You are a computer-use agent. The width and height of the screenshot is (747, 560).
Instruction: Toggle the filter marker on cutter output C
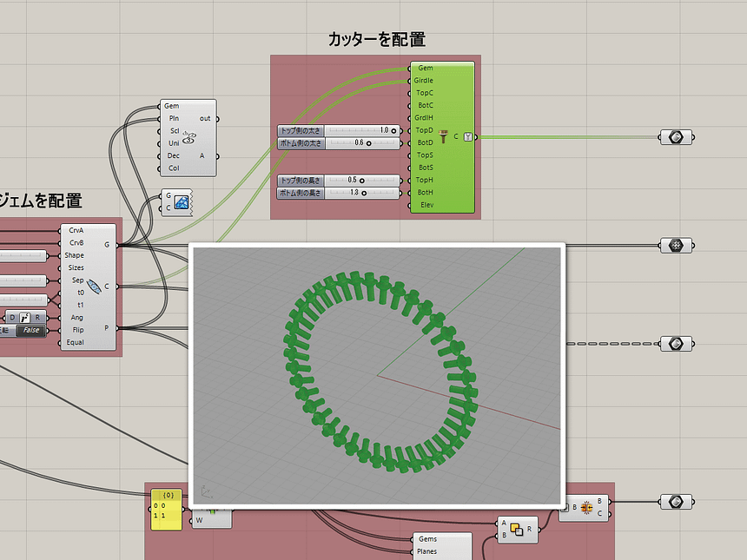468,136
